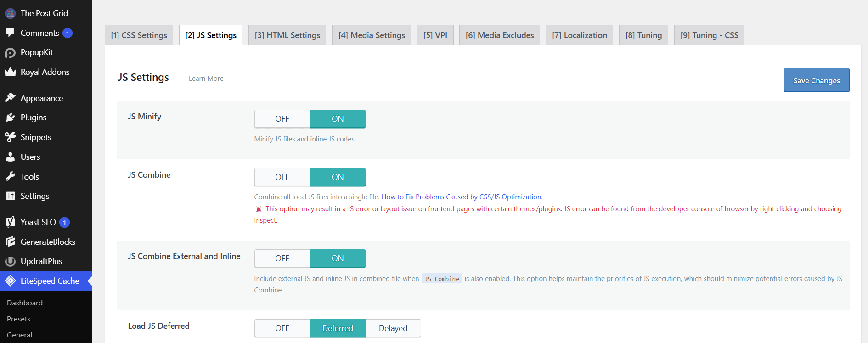Switch to the VPI tab
The image size is (868, 343).
[435, 35]
